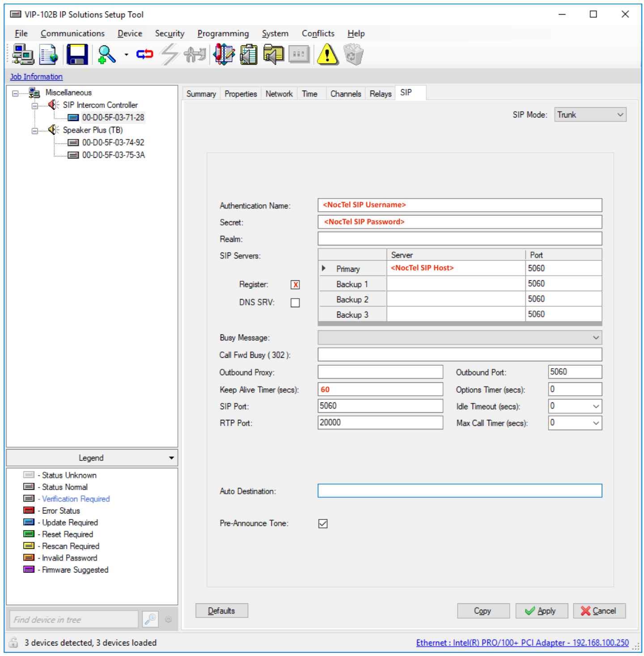Click the floppy disk save icon
644x656 pixels.
77,55
